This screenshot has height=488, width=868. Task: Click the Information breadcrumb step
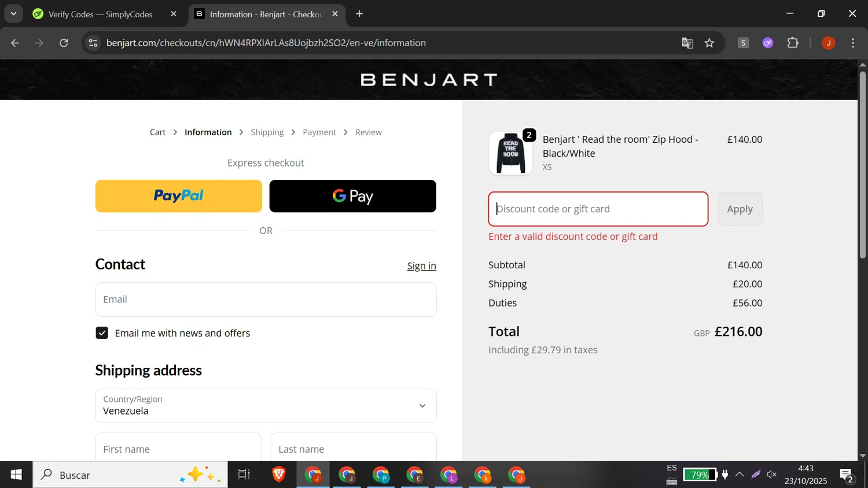[x=208, y=132]
